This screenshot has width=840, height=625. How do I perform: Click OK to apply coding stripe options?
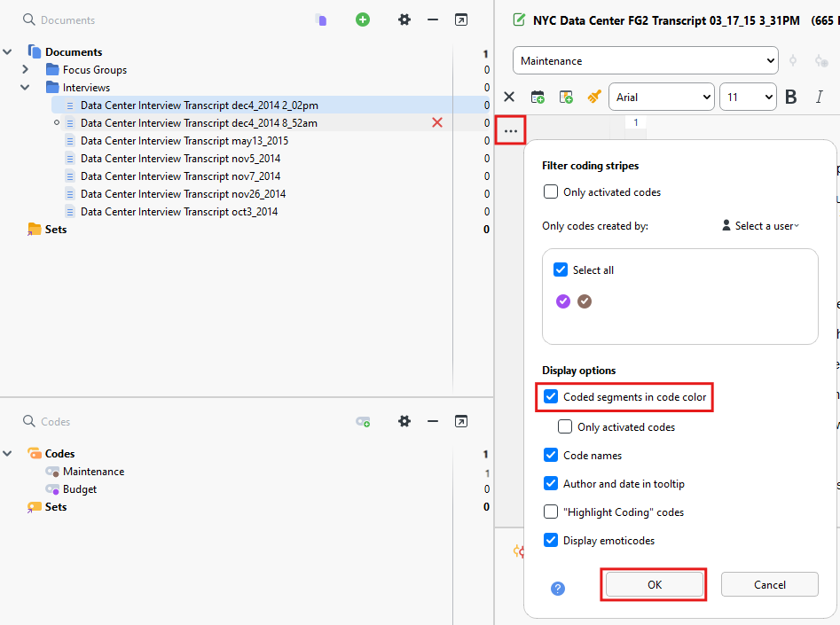[654, 584]
